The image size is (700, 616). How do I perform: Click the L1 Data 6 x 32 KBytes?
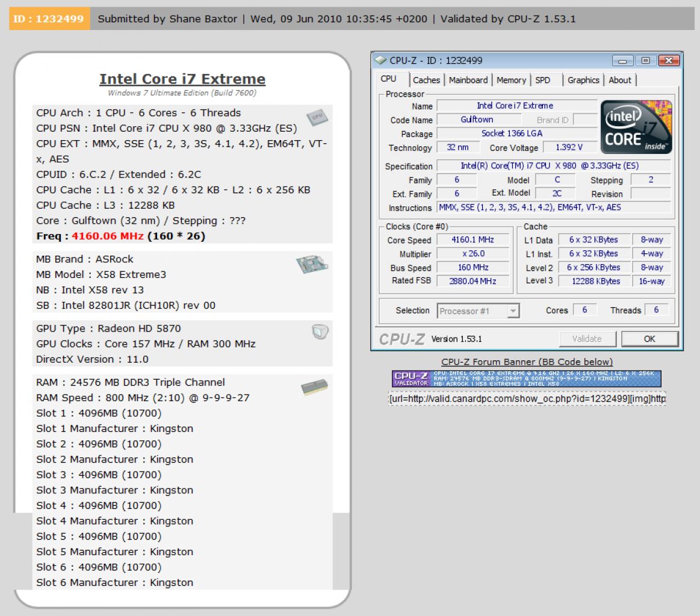pyautogui.click(x=594, y=239)
